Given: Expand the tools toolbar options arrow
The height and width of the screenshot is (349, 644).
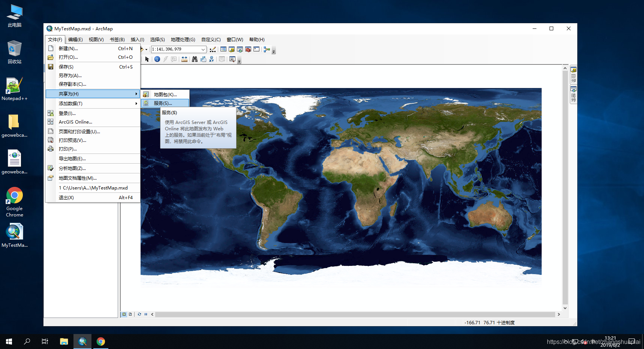Looking at the screenshot, I should coord(239,61).
